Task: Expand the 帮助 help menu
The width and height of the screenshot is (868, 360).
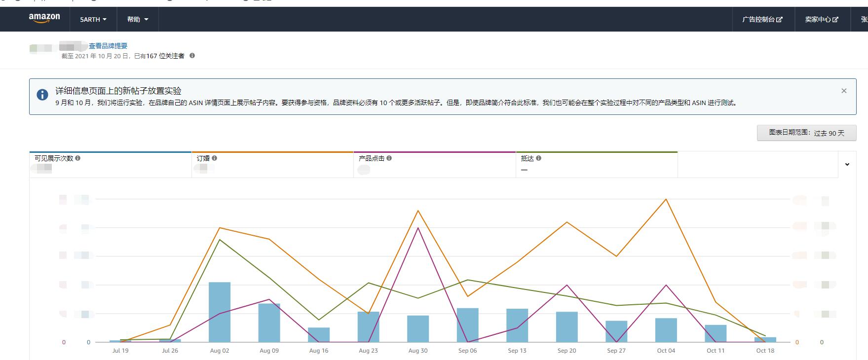Action: (x=138, y=19)
